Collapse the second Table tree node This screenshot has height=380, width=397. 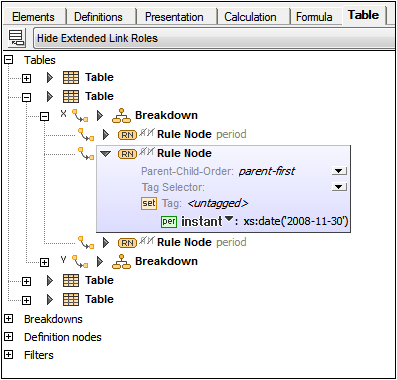(26, 98)
